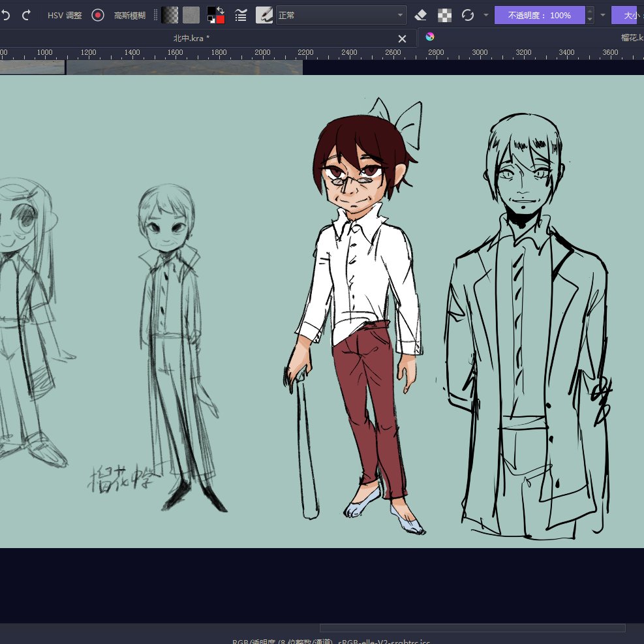This screenshot has height=644, width=644.
Task: Click the red record circle icon
Action: tap(98, 15)
